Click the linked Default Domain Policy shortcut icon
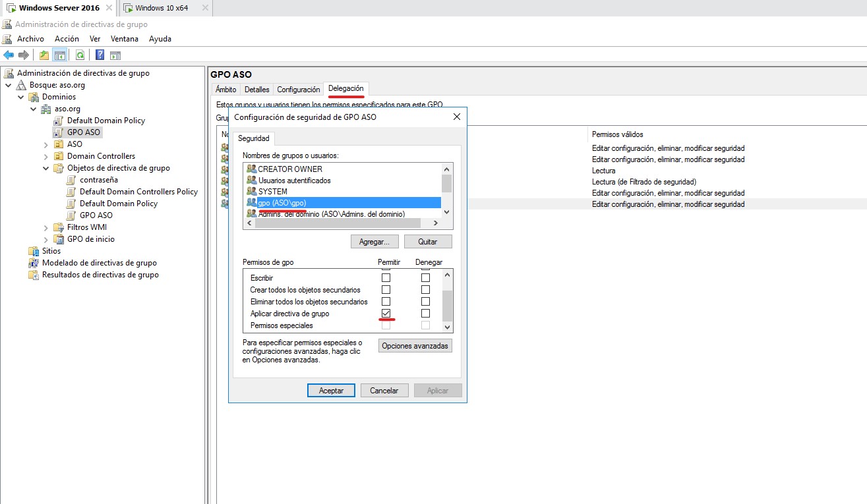 59,121
